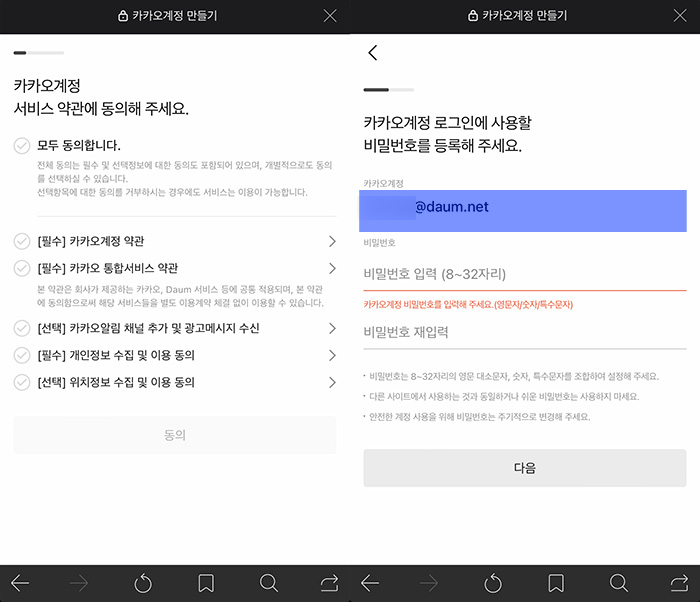
Task: Tap reload icon in right screen toolbar
Action: click(x=493, y=583)
